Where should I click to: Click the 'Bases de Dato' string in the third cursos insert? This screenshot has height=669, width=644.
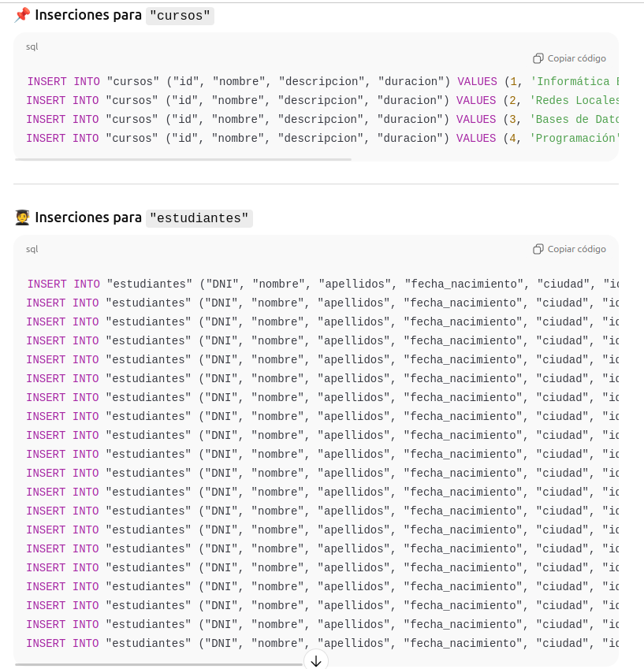[x=574, y=119]
